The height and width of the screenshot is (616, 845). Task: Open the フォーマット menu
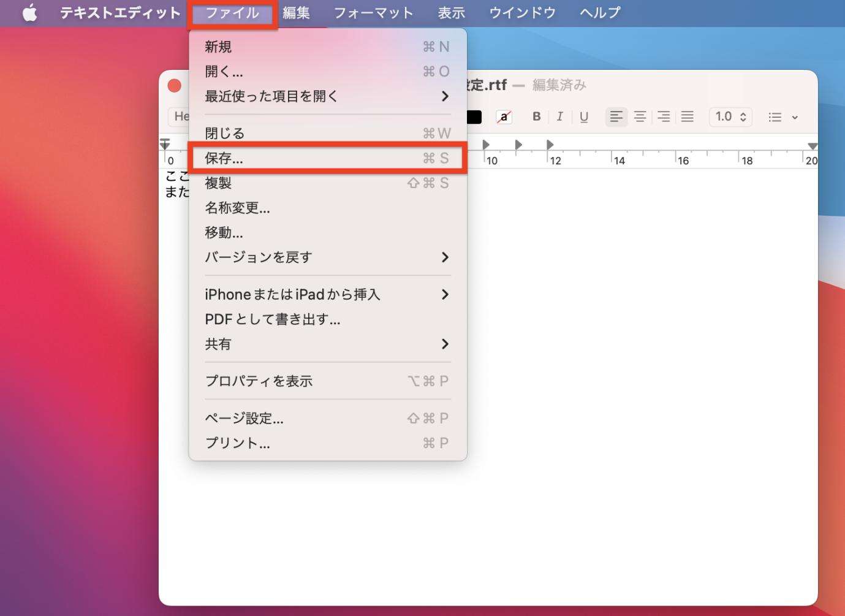pos(374,13)
